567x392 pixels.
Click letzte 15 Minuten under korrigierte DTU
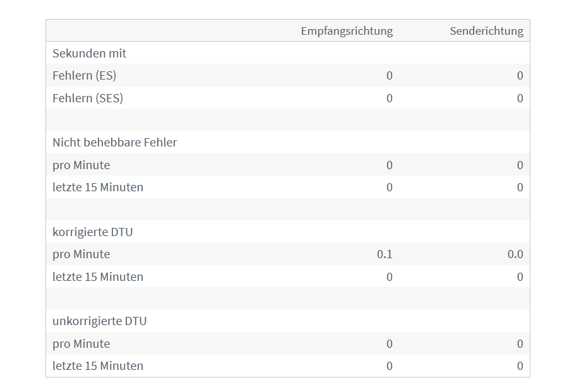pyautogui.click(x=98, y=277)
